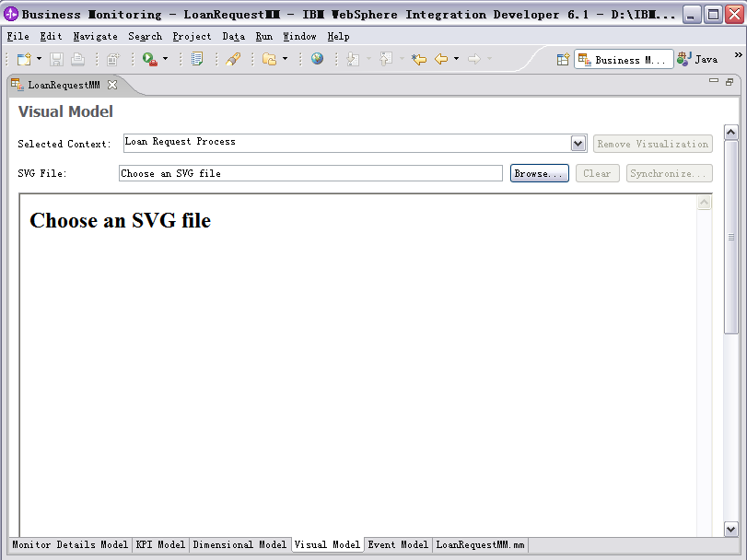This screenshot has width=747, height=560.
Task: Restore the editor area
Action: 729,82
